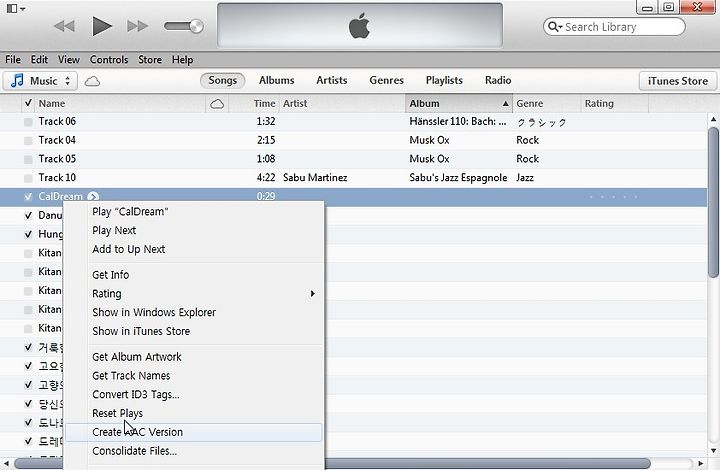Uncheck the 거룩 row checkbox
Image resolution: width=720 pixels, height=470 pixels.
pyautogui.click(x=28, y=347)
